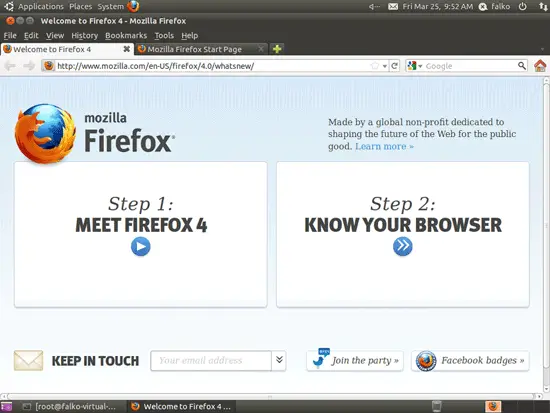Click the Keep in Touch envelope icon
Image resolution: width=550 pixels, height=413 pixels.
(x=28, y=360)
